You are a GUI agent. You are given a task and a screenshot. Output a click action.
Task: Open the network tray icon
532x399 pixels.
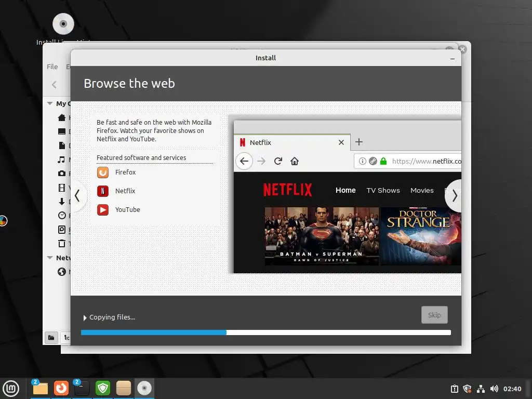coord(481,389)
